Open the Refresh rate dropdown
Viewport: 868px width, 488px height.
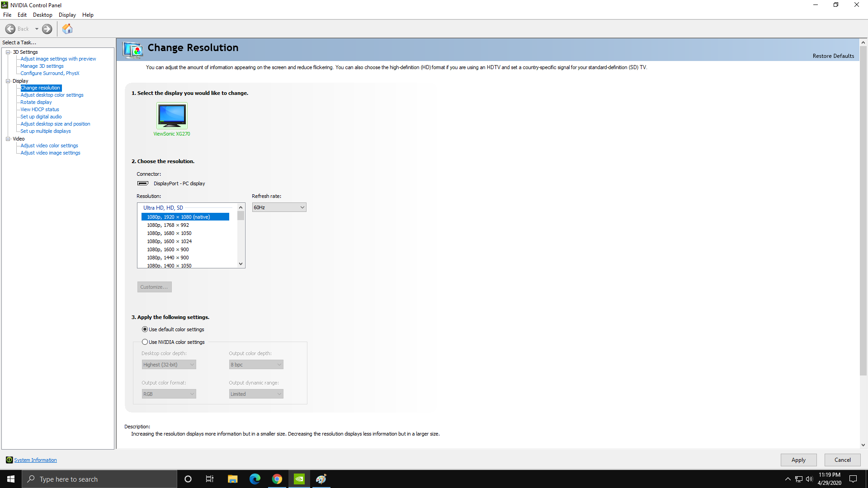point(279,207)
